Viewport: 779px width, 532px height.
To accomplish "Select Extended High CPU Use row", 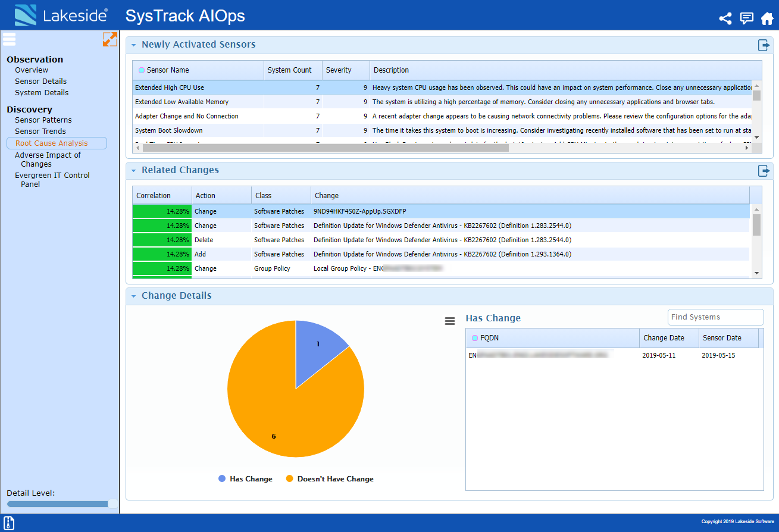I will point(442,87).
